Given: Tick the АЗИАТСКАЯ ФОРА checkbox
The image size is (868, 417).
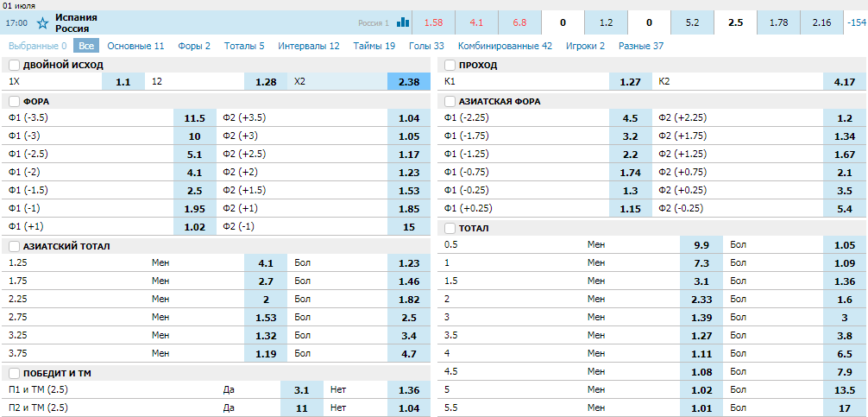Looking at the screenshot, I should coord(450,101).
